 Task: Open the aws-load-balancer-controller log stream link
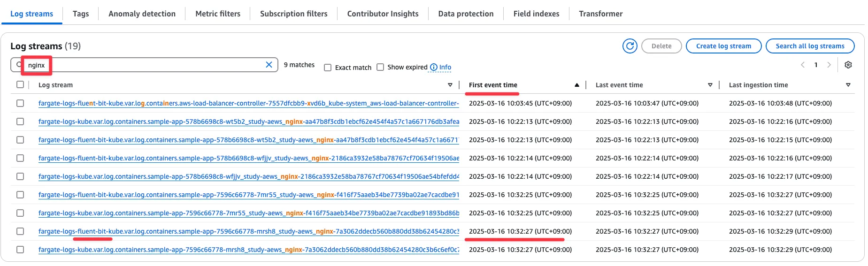coord(248,103)
